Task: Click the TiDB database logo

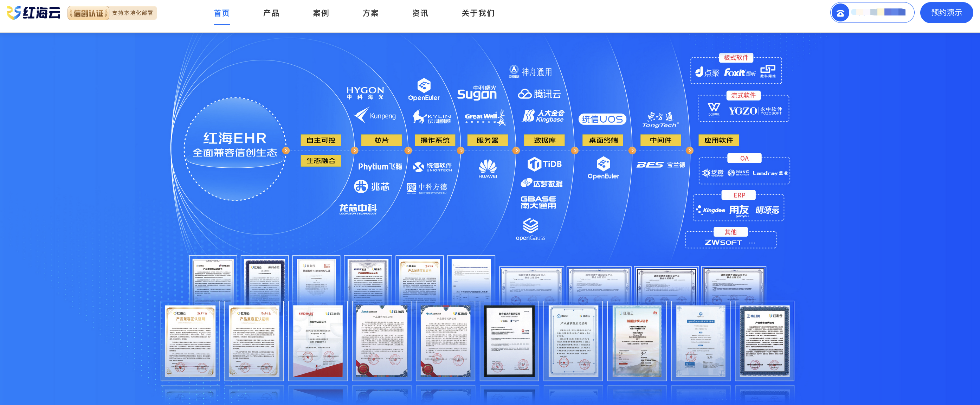Action: [544, 164]
